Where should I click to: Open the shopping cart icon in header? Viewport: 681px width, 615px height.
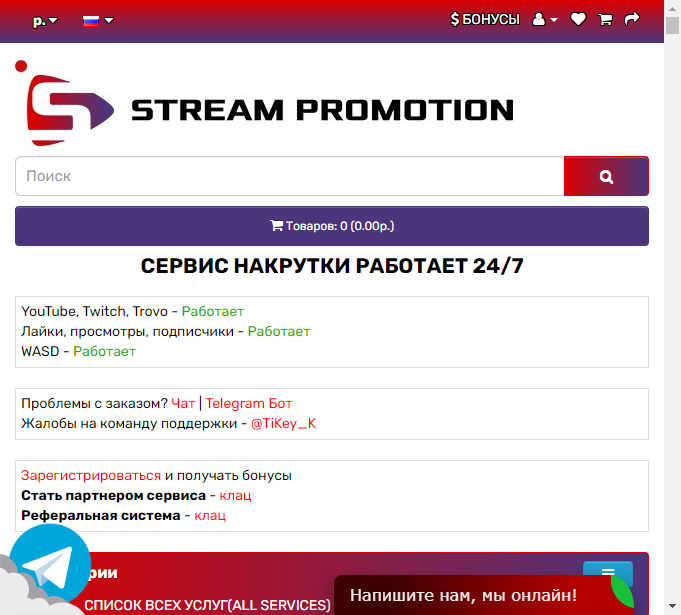(x=605, y=20)
